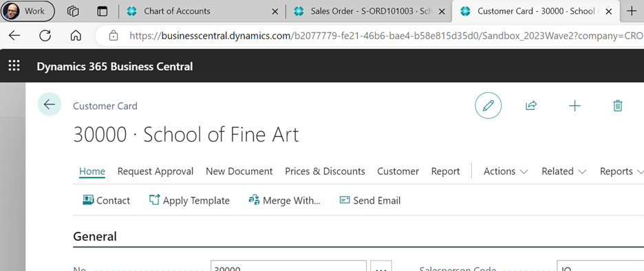The width and height of the screenshot is (644, 271).
Task: Click the Salesperson Code field
Action: pos(600,266)
